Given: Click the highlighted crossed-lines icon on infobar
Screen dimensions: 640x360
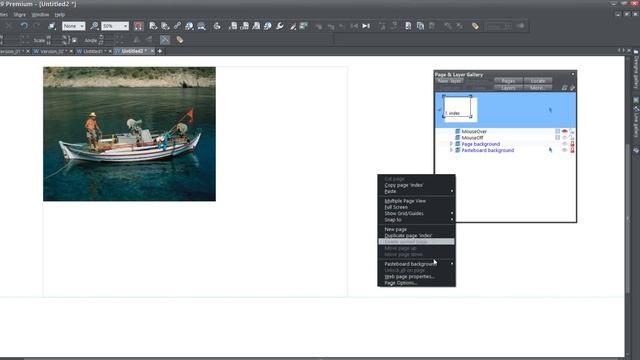Looking at the screenshot, I should point(164,40).
